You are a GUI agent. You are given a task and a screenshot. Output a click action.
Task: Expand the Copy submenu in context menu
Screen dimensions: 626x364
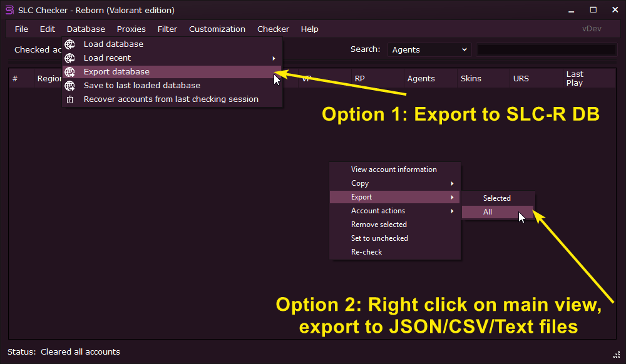tap(452, 183)
